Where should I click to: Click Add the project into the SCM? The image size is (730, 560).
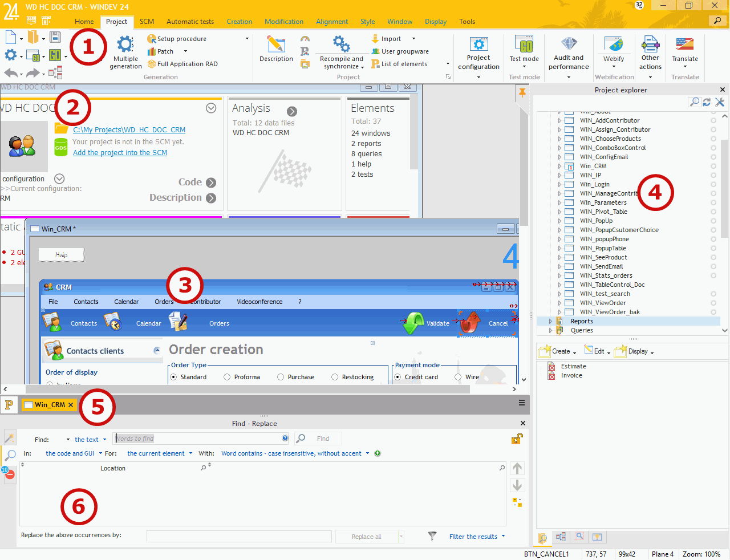(120, 152)
